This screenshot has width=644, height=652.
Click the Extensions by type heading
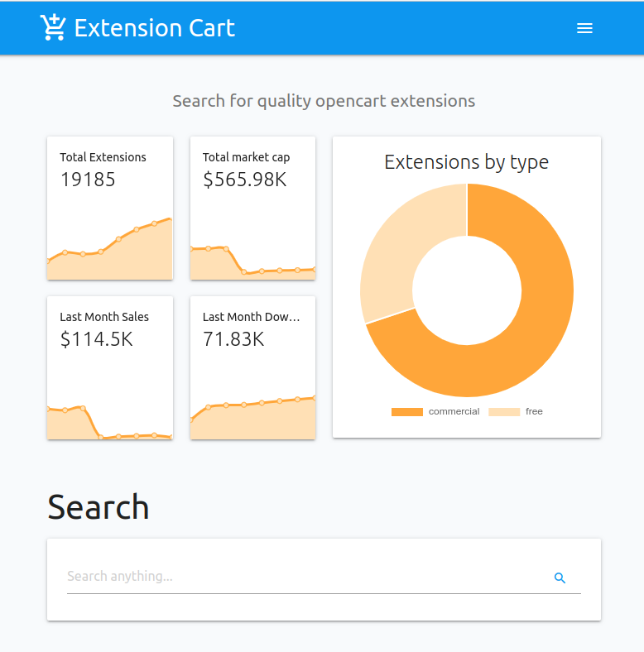click(x=466, y=162)
